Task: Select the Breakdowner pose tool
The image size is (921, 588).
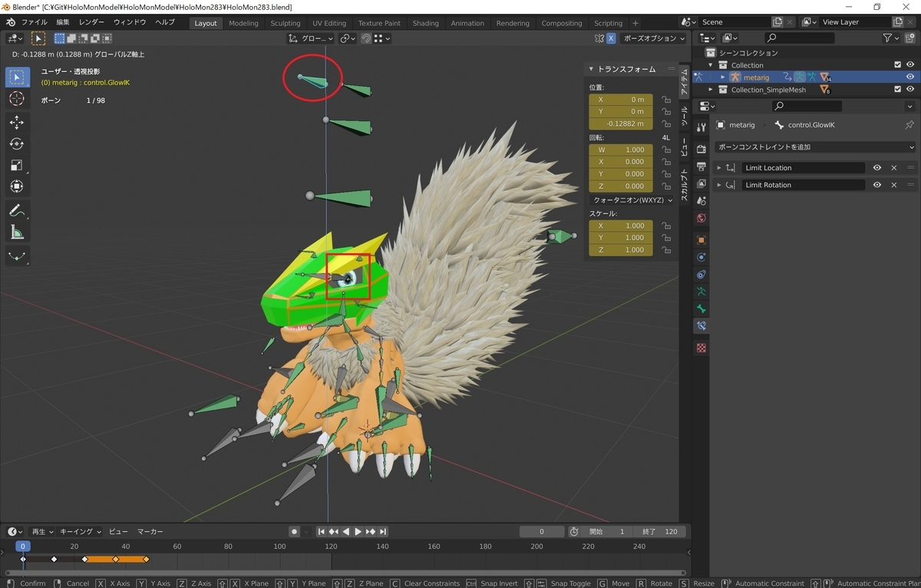Action: pos(17,256)
